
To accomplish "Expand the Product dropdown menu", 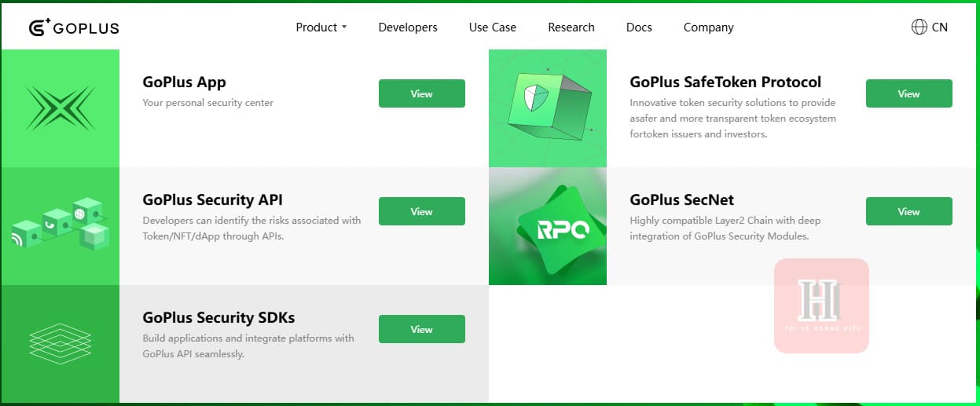I will click(x=321, y=27).
